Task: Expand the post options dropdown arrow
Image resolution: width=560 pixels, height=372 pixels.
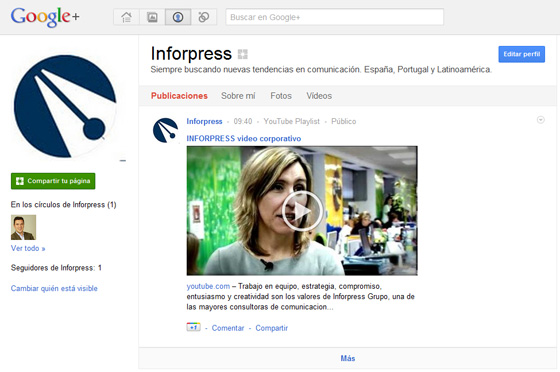Action: tap(540, 120)
